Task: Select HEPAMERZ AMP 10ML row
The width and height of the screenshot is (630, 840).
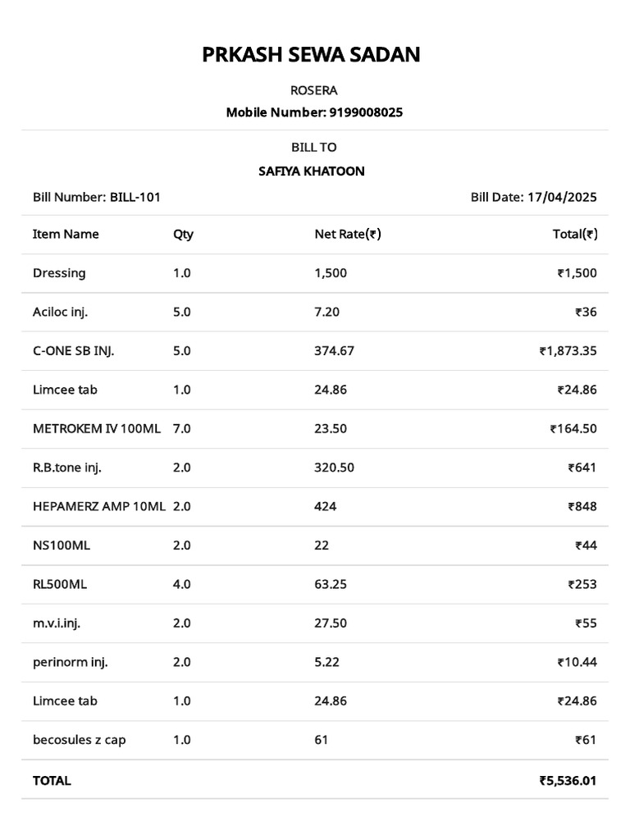Action: (x=315, y=507)
